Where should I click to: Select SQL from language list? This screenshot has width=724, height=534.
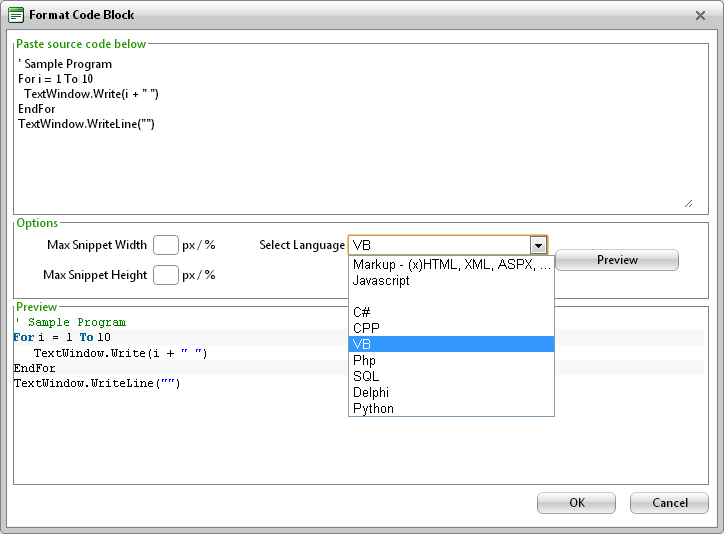[451, 377]
